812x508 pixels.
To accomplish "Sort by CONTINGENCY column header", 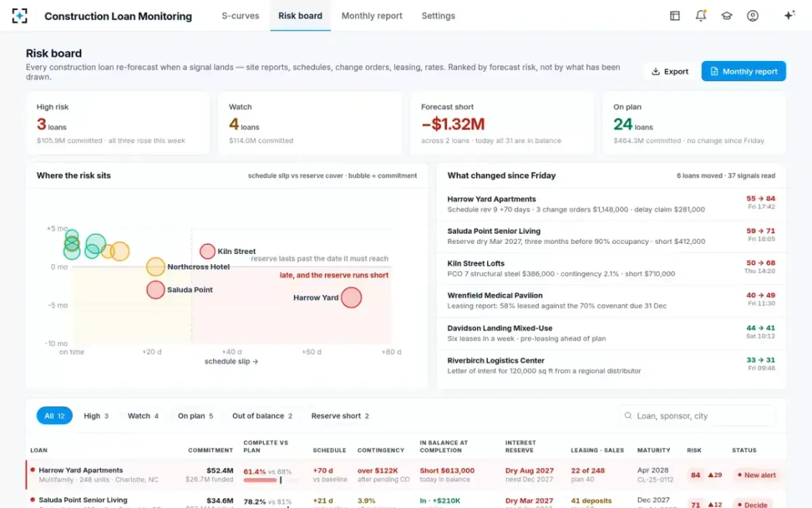I will pos(381,450).
